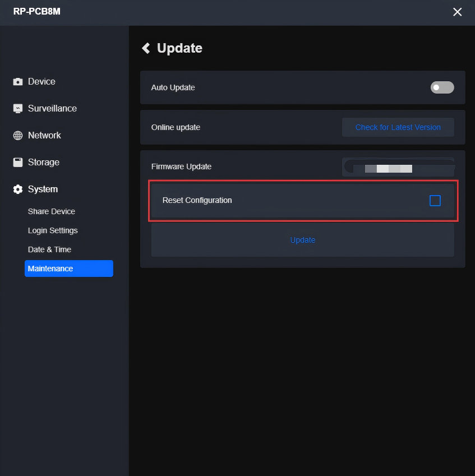475x476 pixels.
Task: Close the RP-PCB8M settings window
Action: (x=457, y=12)
